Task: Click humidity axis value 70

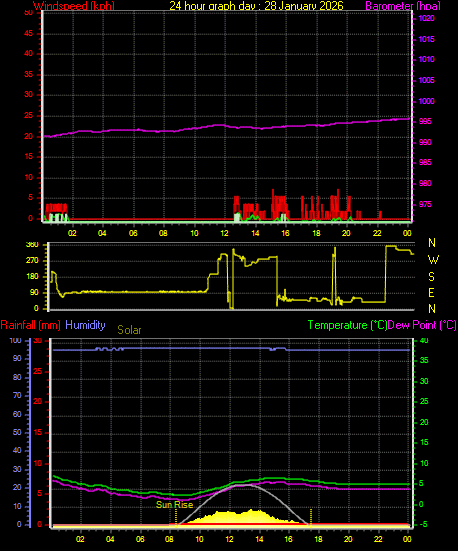Action: click(17, 395)
